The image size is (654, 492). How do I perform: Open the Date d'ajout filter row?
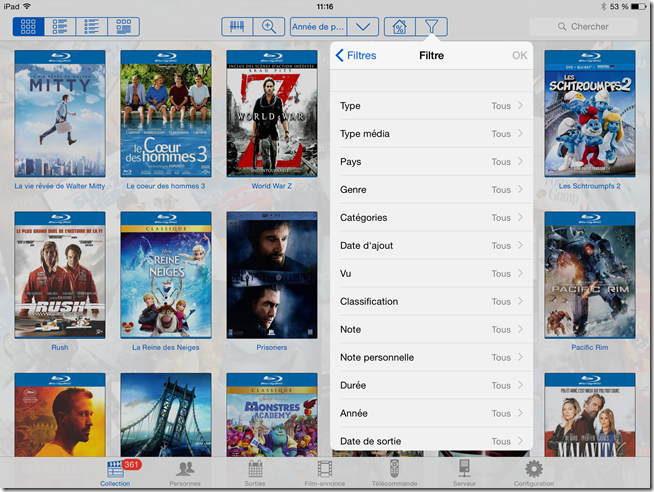pyautogui.click(x=431, y=246)
